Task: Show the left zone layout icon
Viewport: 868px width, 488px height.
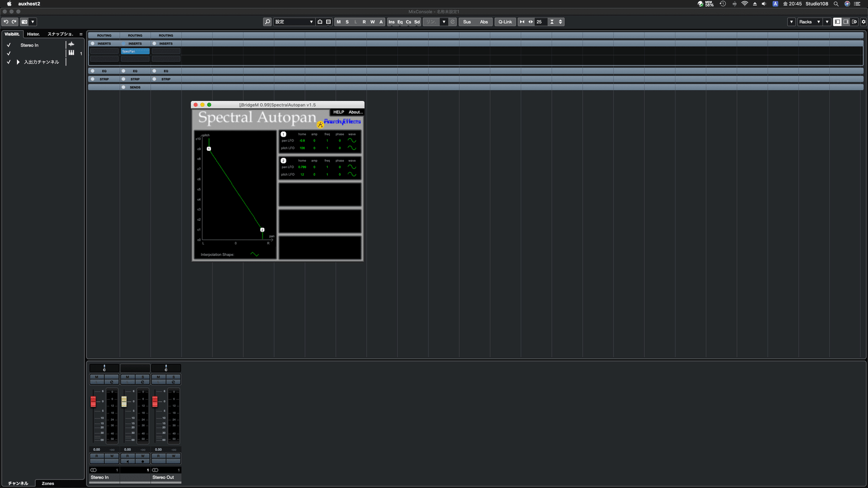Action: (838, 22)
